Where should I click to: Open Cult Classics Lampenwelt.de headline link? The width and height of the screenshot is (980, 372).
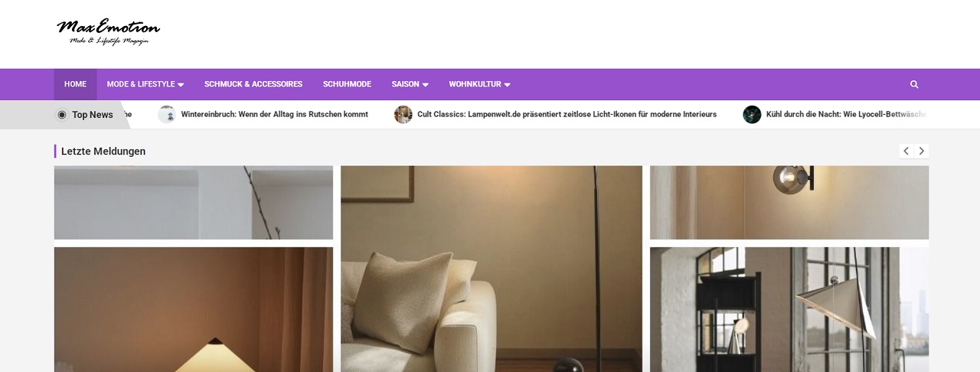tap(567, 115)
